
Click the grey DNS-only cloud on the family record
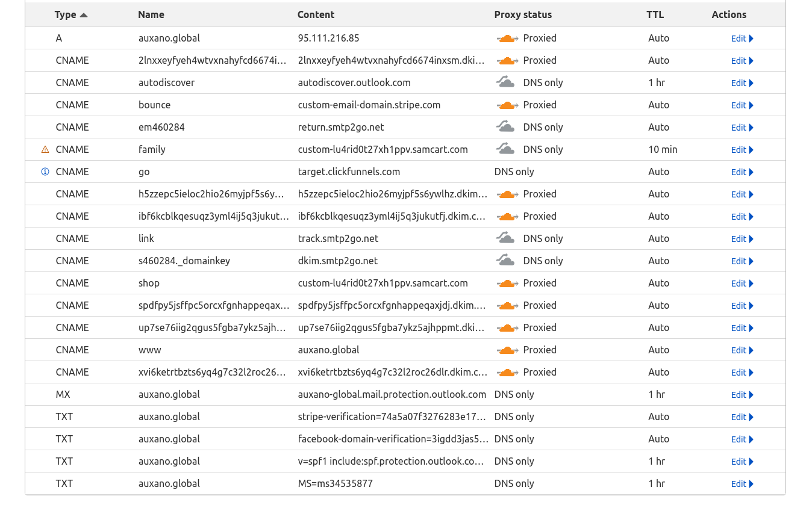pyautogui.click(x=506, y=149)
